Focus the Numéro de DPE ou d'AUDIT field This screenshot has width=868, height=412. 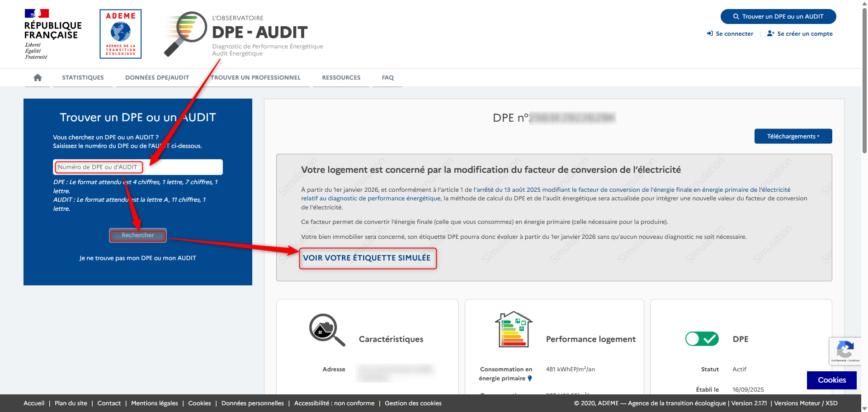pyautogui.click(x=138, y=167)
